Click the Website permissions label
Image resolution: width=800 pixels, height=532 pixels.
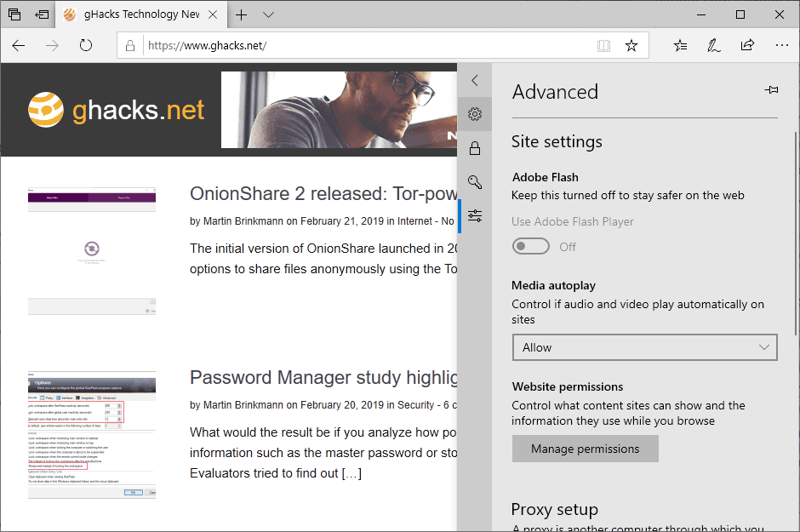[x=568, y=386]
